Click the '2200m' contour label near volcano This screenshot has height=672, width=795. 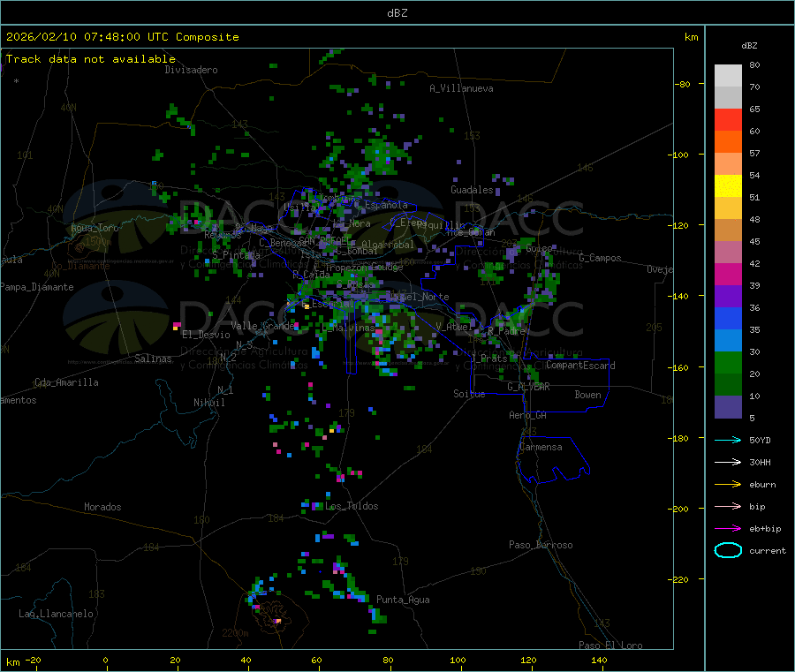click(x=235, y=633)
